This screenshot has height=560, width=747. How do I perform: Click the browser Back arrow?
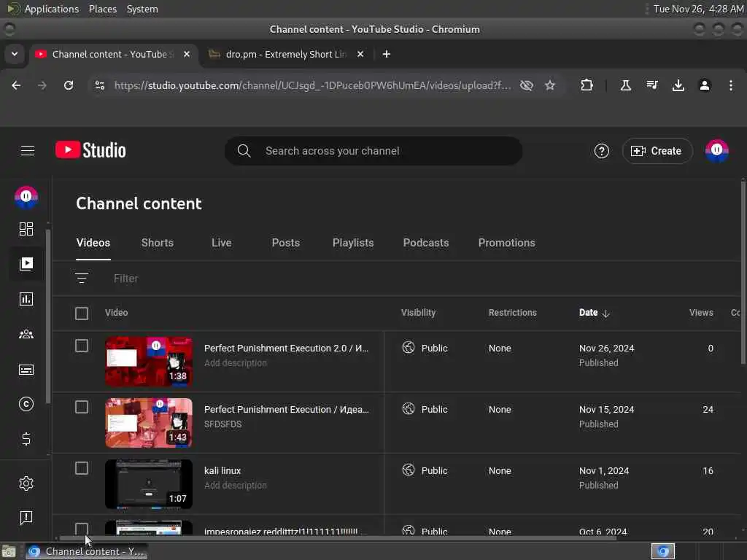[16, 85]
